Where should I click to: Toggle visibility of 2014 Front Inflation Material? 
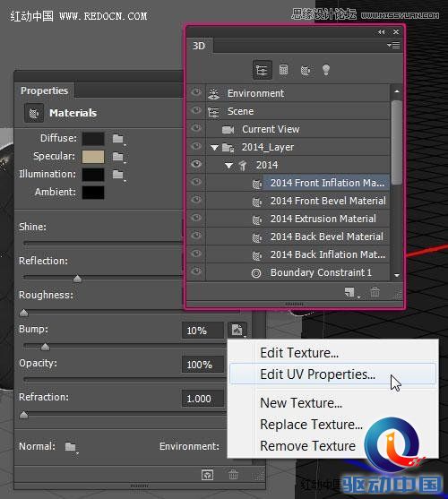[x=196, y=182]
